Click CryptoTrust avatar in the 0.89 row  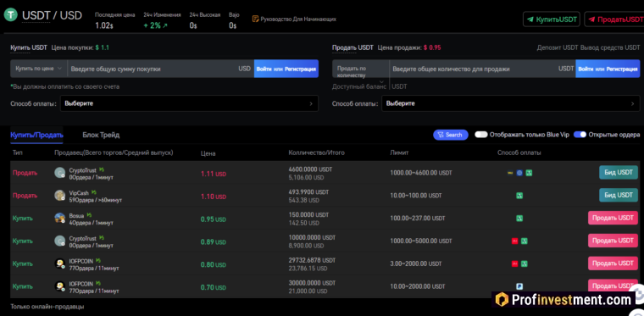tap(60, 241)
